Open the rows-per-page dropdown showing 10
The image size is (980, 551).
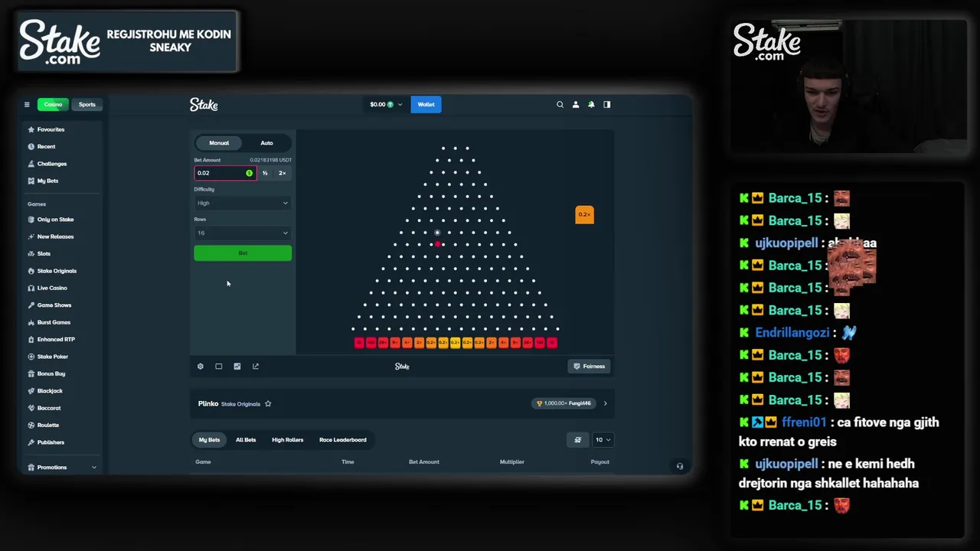603,440
